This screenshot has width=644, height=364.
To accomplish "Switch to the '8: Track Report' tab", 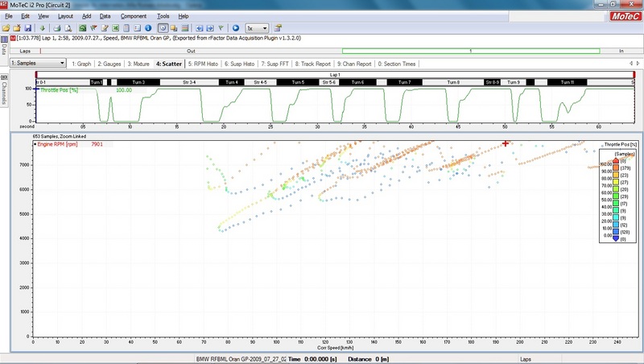I will tap(312, 64).
